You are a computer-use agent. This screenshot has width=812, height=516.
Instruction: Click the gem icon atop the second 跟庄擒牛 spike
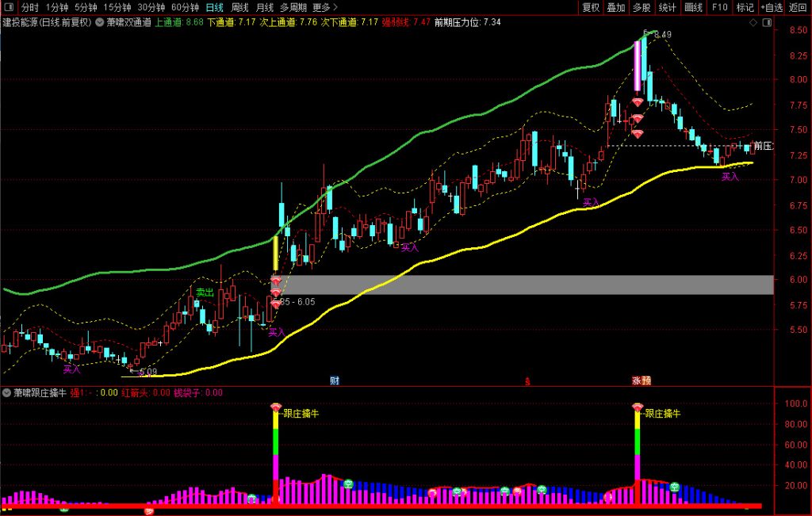pyautogui.click(x=637, y=407)
